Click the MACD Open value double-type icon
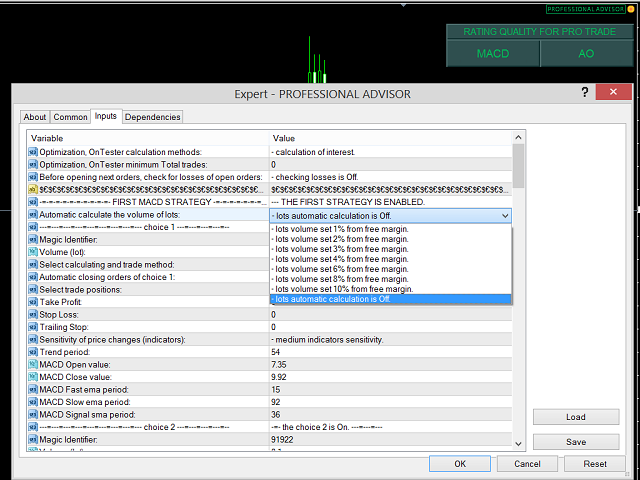640x480 pixels. click(x=33, y=365)
